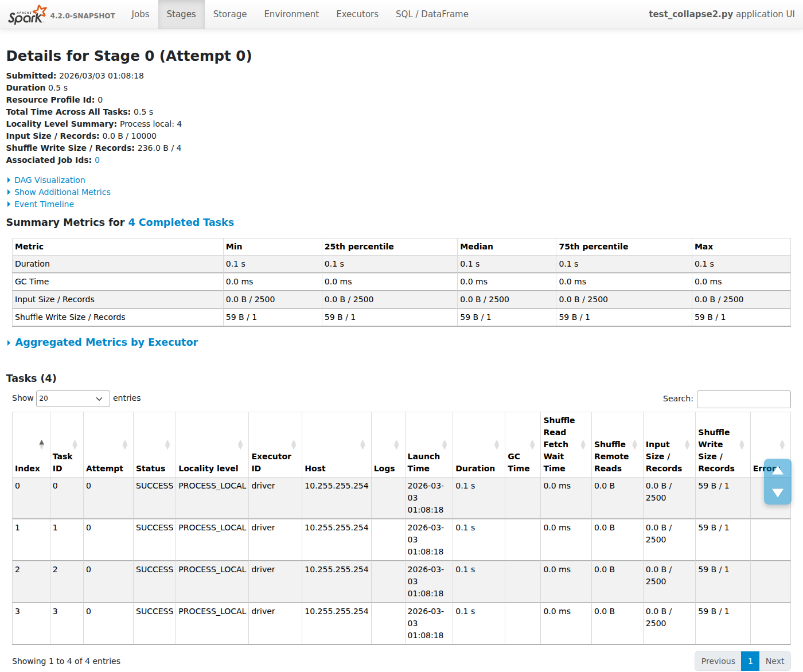Sort by Launch Time column header

423,462
